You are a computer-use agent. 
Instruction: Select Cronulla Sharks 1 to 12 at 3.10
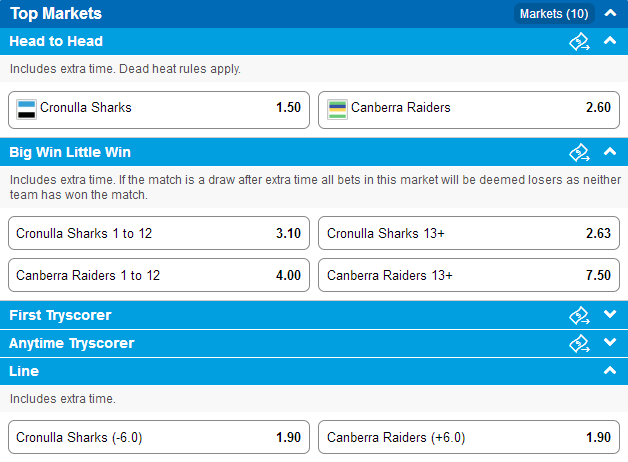[x=159, y=233]
